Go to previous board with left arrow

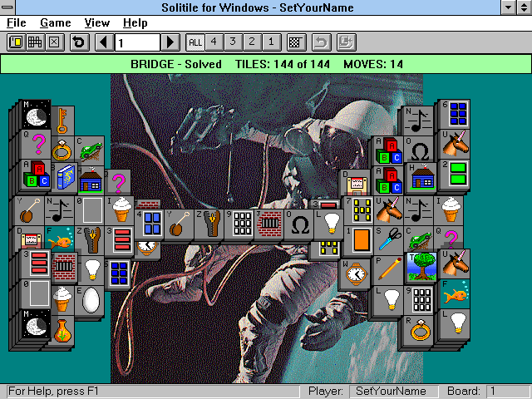105,42
